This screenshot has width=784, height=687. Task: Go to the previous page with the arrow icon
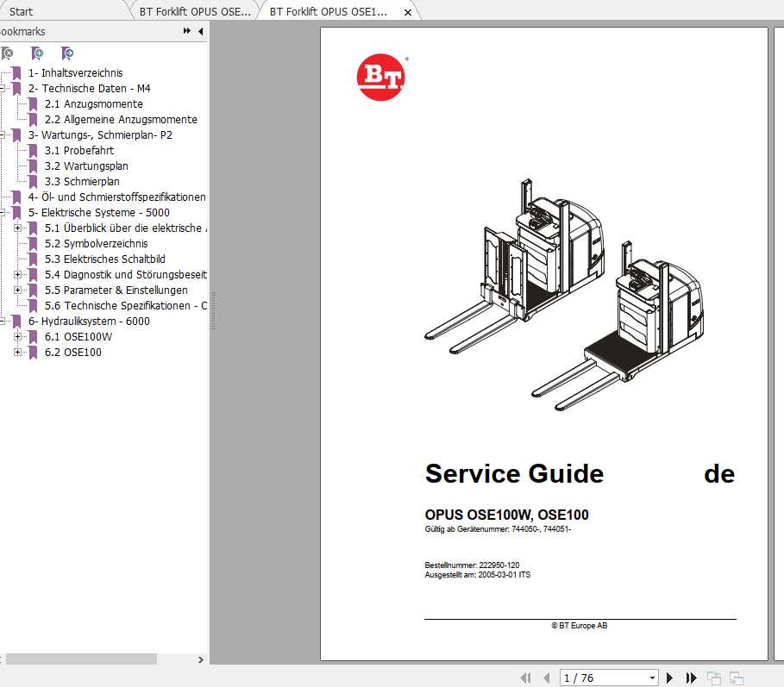[547, 678]
